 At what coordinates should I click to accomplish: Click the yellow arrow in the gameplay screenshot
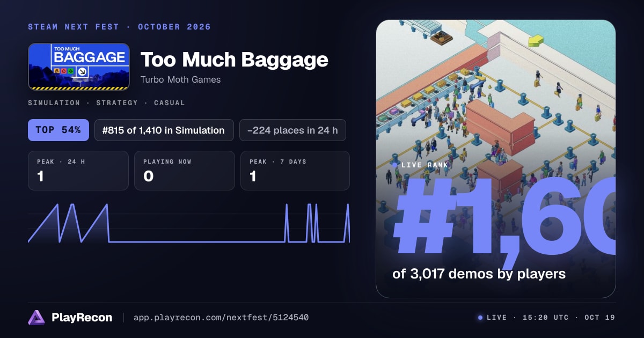click(x=536, y=40)
